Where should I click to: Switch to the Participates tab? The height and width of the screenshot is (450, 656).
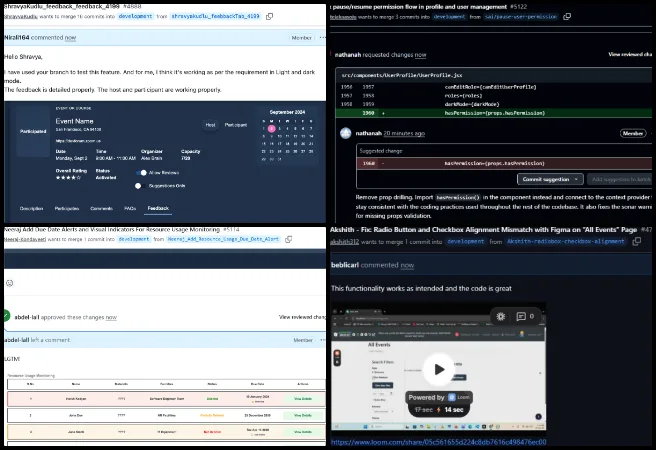(67, 208)
